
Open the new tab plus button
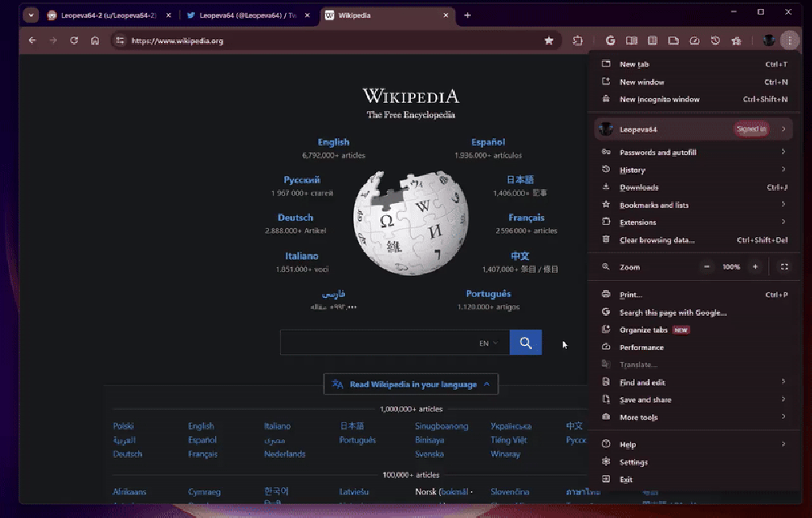(467, 15)
